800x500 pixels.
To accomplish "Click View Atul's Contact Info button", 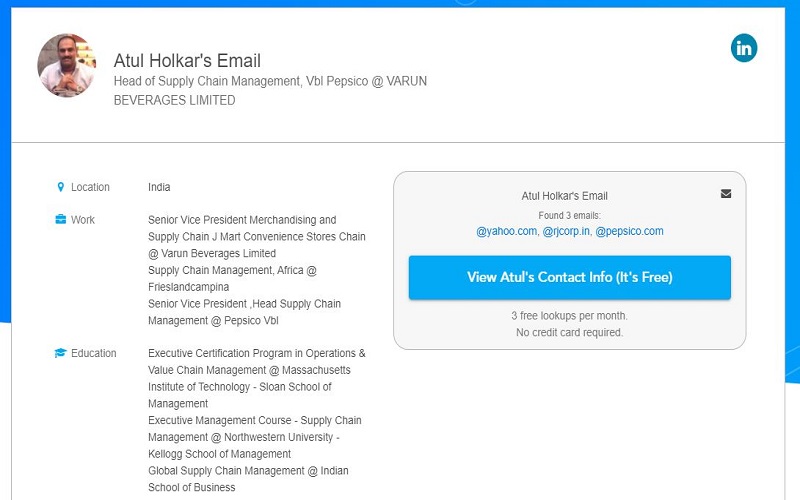I will click(x=569, y=277).
